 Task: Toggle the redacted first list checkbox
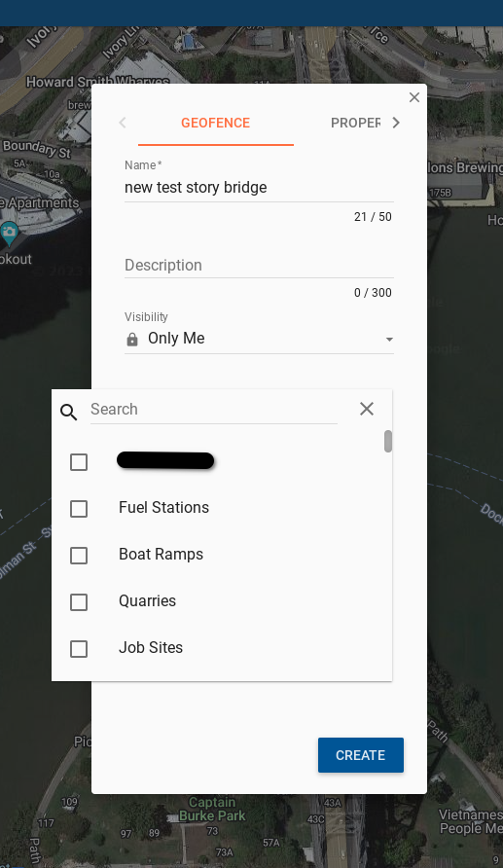[x=79, y=461]
